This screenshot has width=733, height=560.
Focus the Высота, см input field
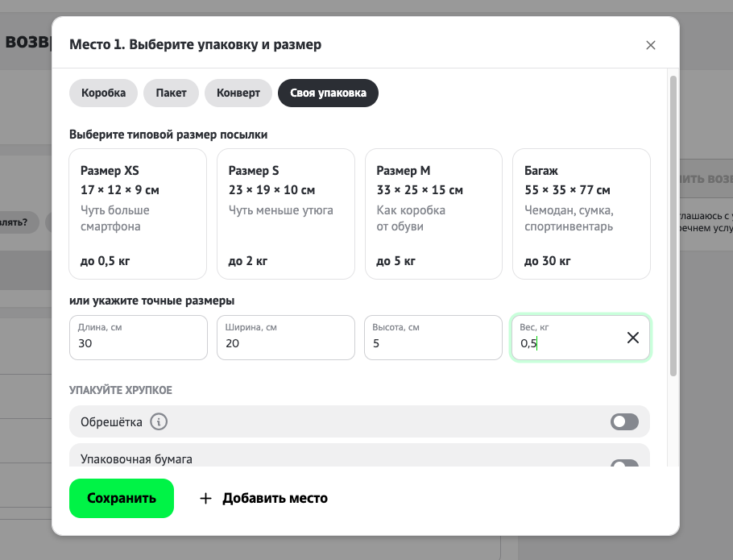point(433,338)
